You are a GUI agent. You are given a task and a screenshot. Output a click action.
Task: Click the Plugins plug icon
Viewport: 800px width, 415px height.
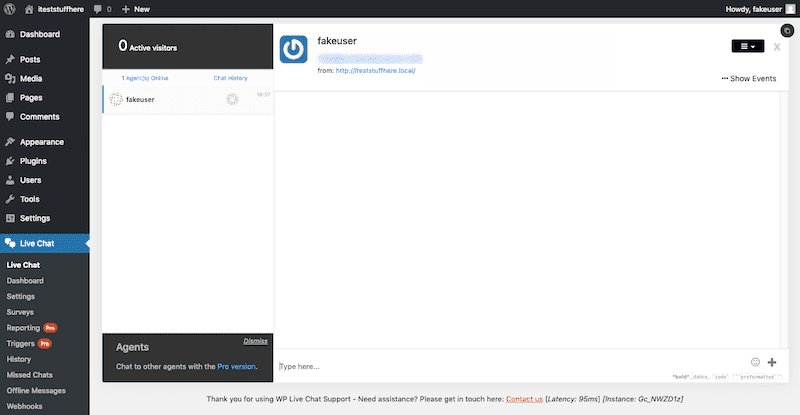10,161
